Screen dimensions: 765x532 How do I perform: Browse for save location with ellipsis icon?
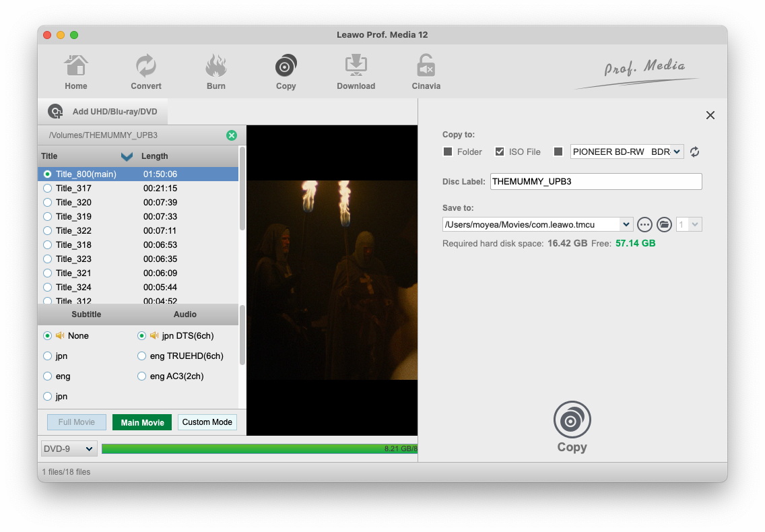(x=644, y=224)
